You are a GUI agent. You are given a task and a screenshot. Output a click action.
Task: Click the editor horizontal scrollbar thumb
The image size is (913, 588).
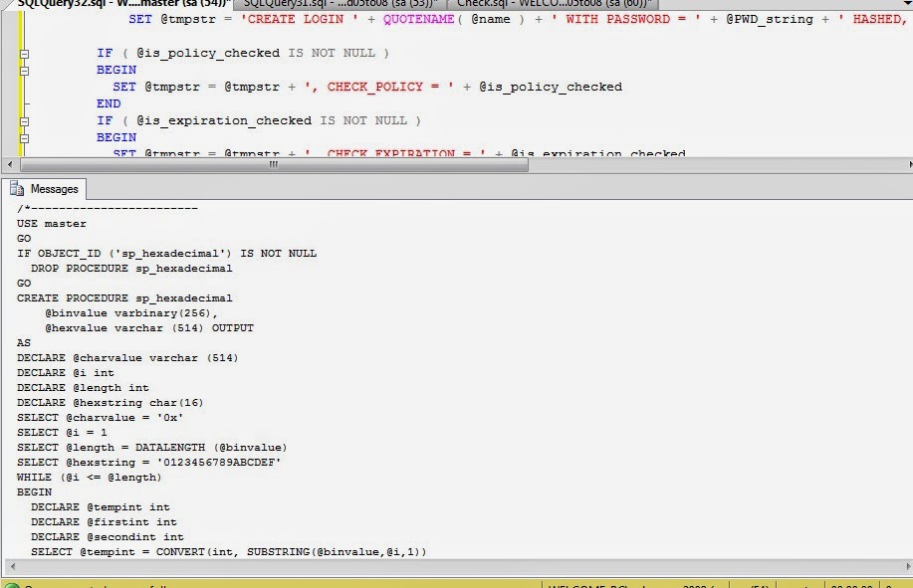pyautogui.click(x=274, y=164)
